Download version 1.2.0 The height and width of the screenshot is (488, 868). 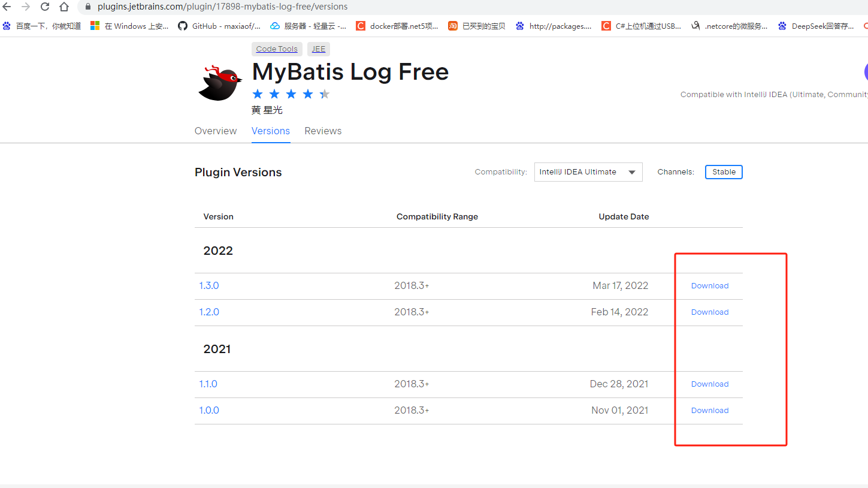(x=710, y=312)
